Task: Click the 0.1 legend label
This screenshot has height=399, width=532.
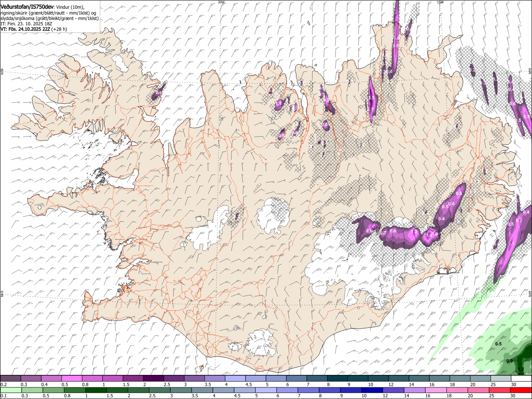Action: click(x=4, y=396)
